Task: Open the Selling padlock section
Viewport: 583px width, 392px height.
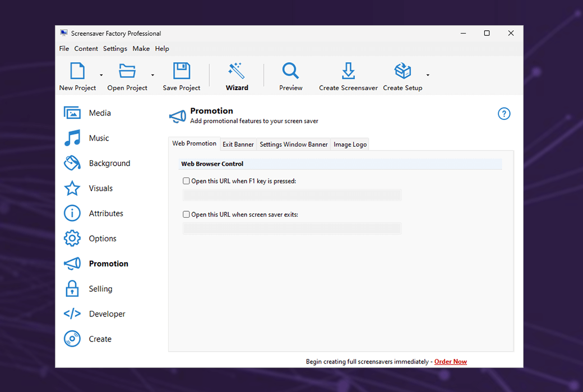Action: [x=88, y=289]
